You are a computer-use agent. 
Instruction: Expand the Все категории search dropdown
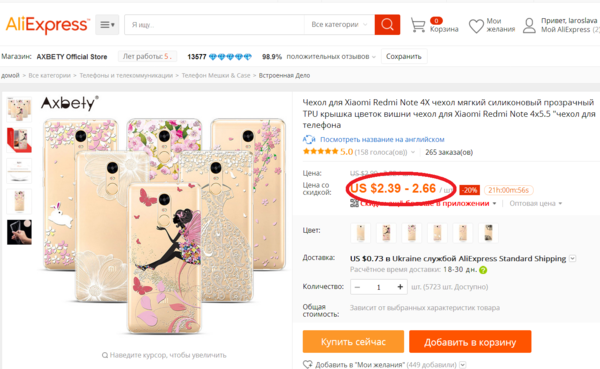pos(339,24)
